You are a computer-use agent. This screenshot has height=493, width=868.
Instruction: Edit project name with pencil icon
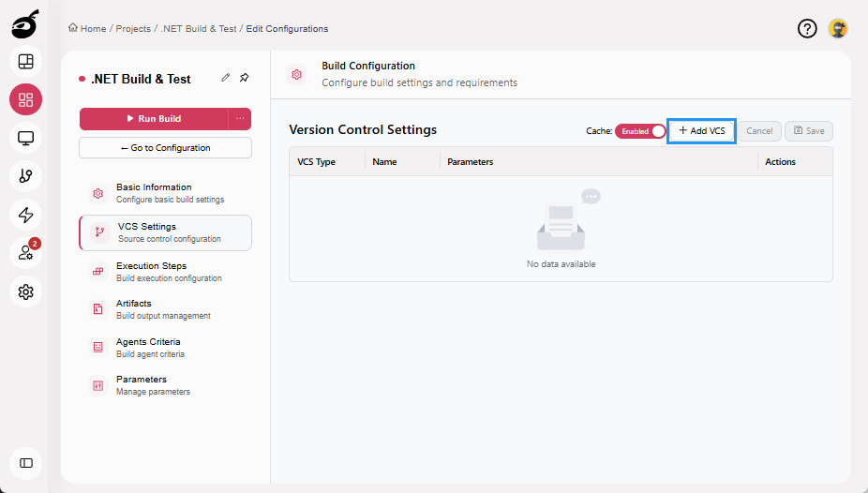tap(225, 78)
